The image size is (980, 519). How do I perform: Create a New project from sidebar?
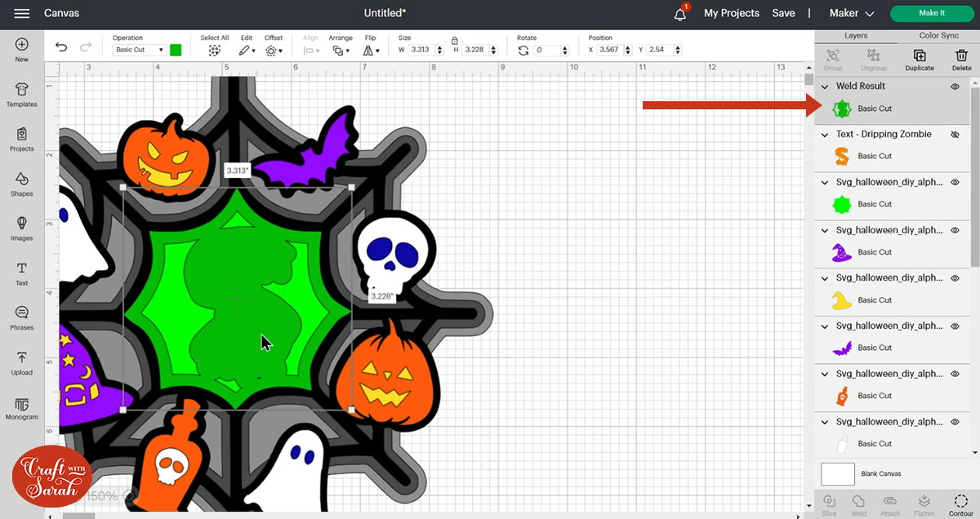point(22,50)
